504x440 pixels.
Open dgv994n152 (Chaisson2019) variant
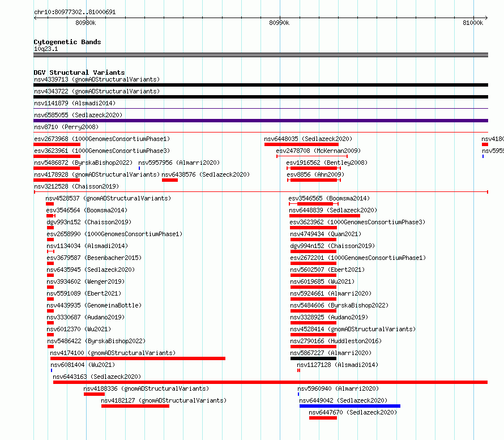[332, 246]
